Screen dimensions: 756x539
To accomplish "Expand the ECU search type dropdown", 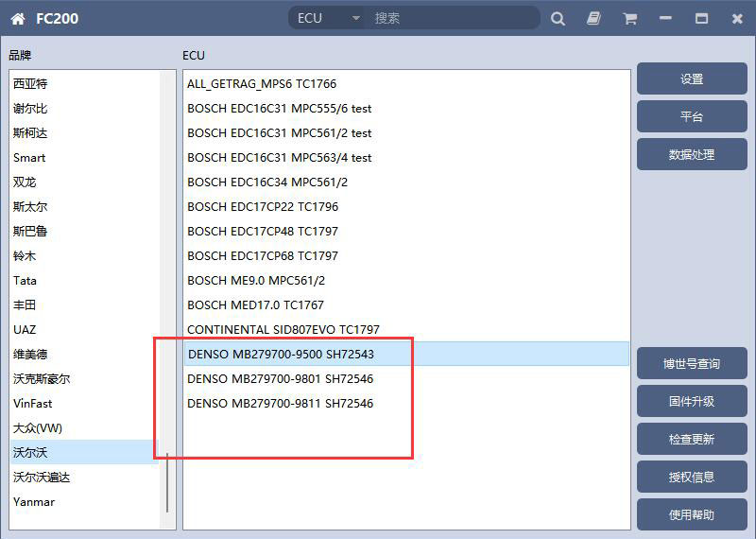I will (x=355, y=19).
